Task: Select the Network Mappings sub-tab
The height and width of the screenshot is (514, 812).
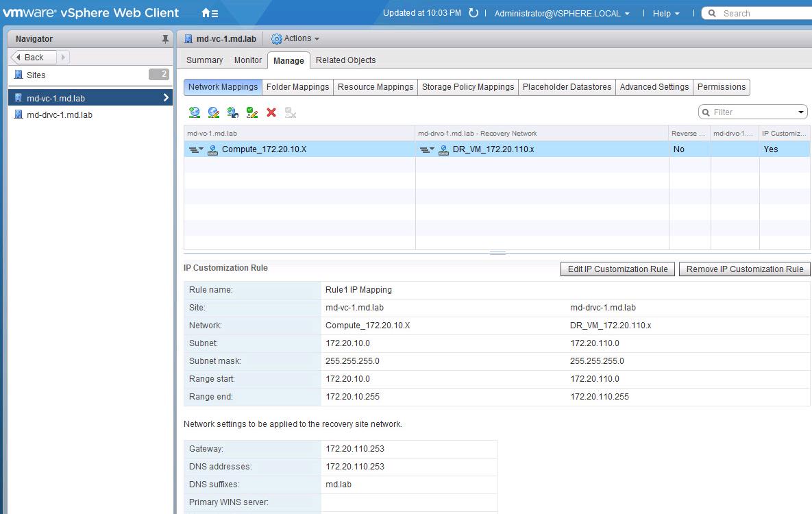Action: [x=223, y=87]
